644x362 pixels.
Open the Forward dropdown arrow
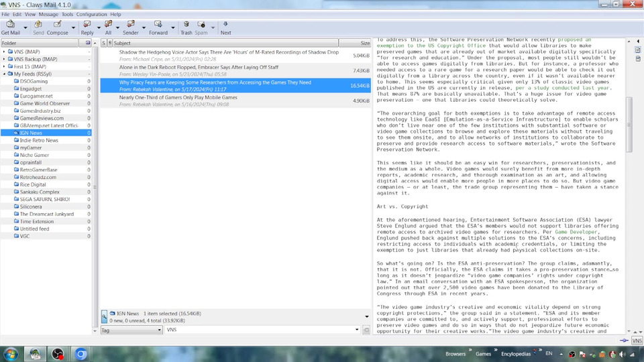click(x=172, y=28)
